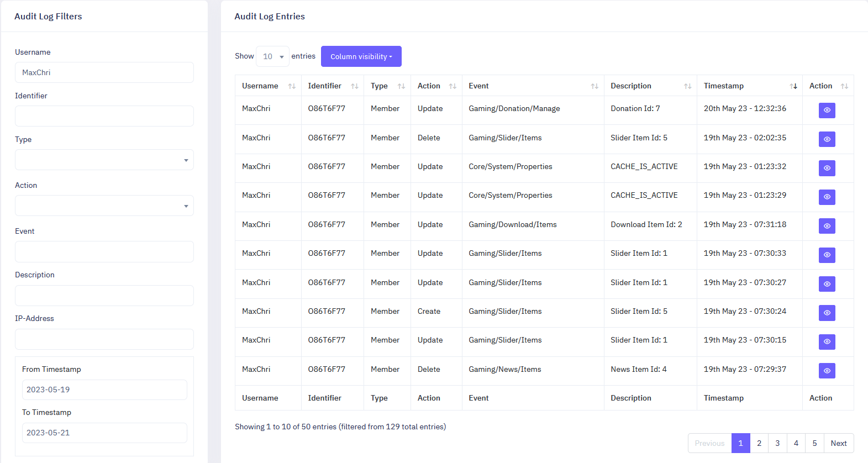Open the Type filter dropdown

click(x=104, y=160)
